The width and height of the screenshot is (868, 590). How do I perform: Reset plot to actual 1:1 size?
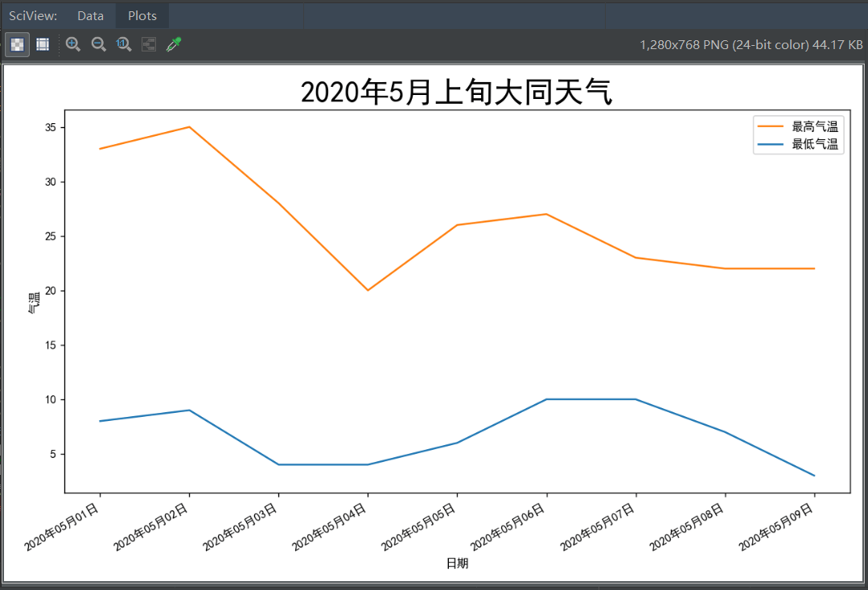(124, 44)
